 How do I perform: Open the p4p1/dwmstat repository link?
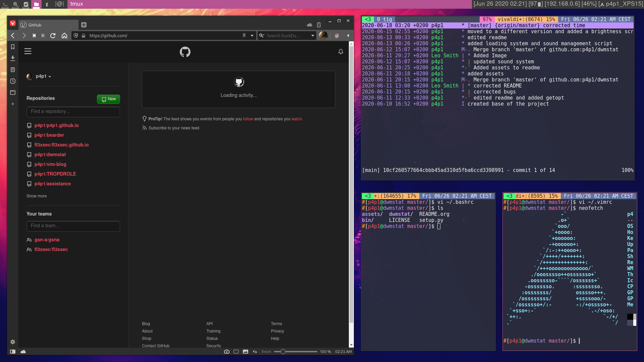point(50,155)
